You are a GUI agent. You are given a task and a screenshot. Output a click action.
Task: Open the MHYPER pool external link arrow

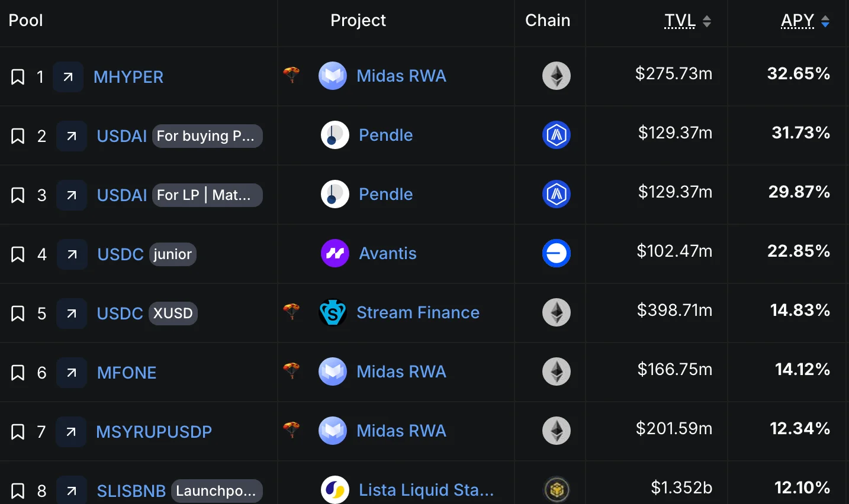coord(68,77)
